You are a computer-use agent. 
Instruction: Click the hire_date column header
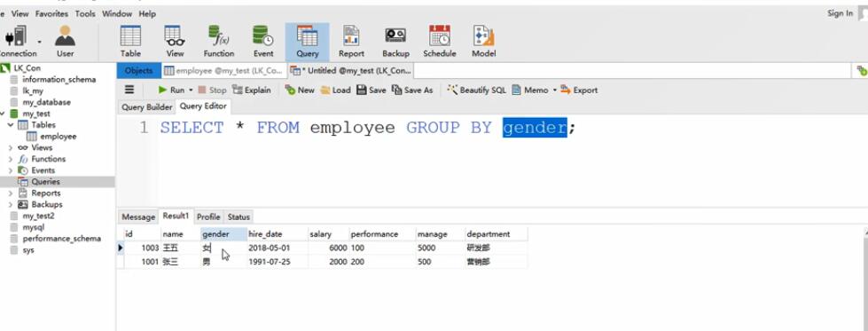pyautogui.click(x=277, y=234)
